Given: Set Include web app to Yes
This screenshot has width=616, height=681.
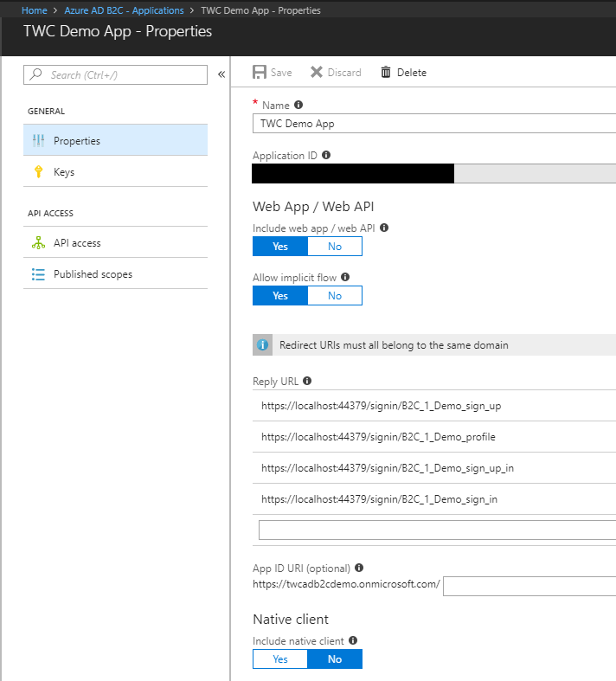Looking at the screenshot, I should pos(280,247).
